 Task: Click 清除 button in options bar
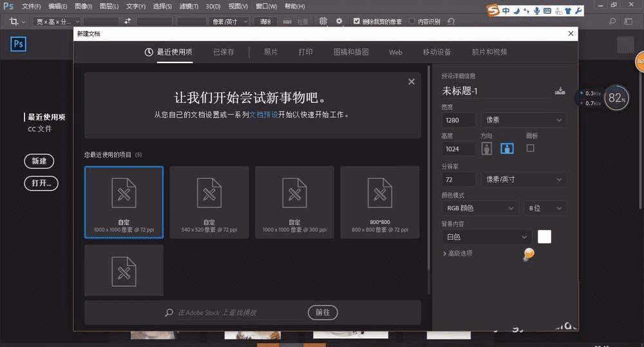[265, 21]
